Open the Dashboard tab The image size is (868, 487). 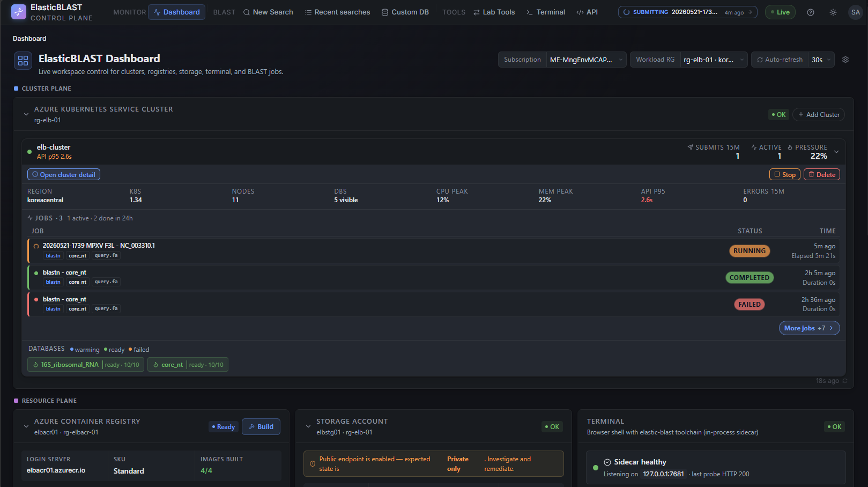point(176,12)
